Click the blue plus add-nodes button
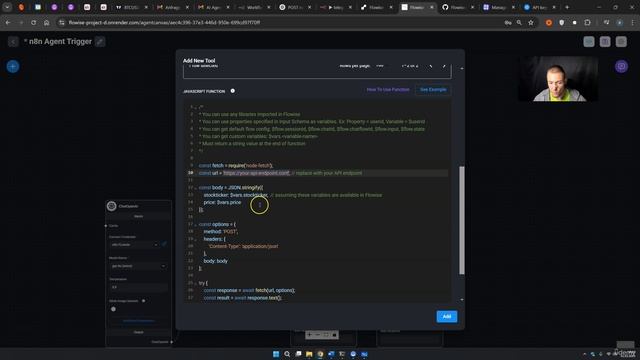The width and height of the screenshot is (640, 360). pos(13,66)
